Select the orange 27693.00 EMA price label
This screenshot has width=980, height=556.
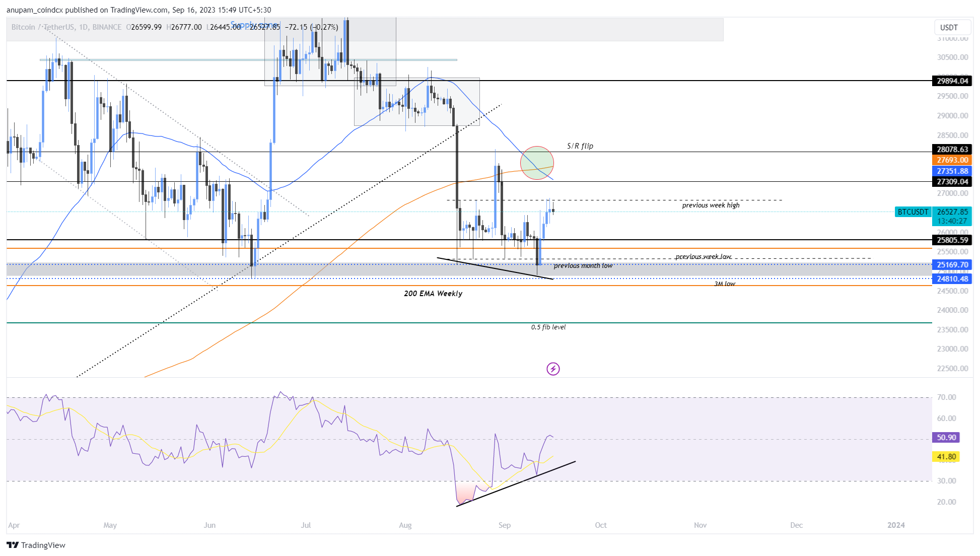(x=952, y=160)
